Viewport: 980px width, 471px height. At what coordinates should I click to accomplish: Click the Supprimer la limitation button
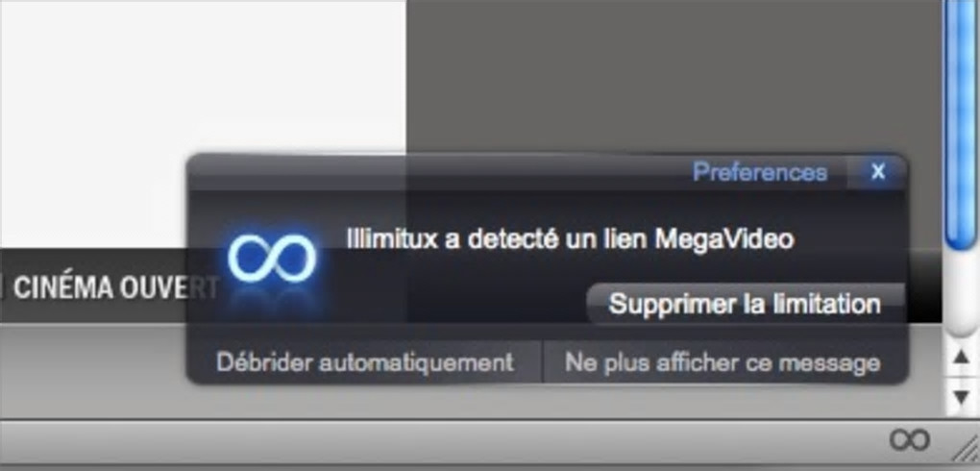[x=745, y=304]
